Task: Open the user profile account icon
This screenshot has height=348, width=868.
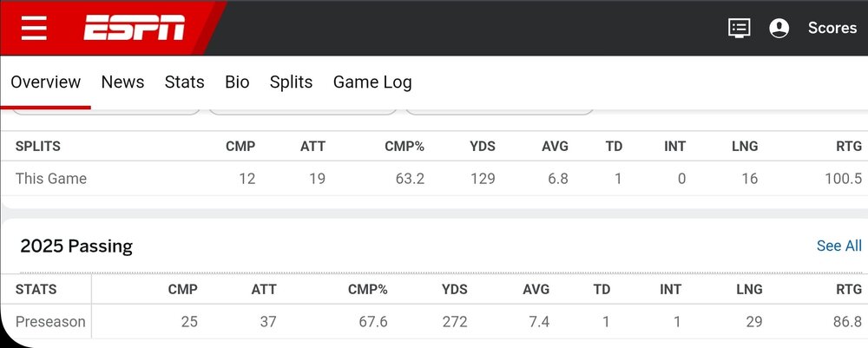Action: click(779, 28)
